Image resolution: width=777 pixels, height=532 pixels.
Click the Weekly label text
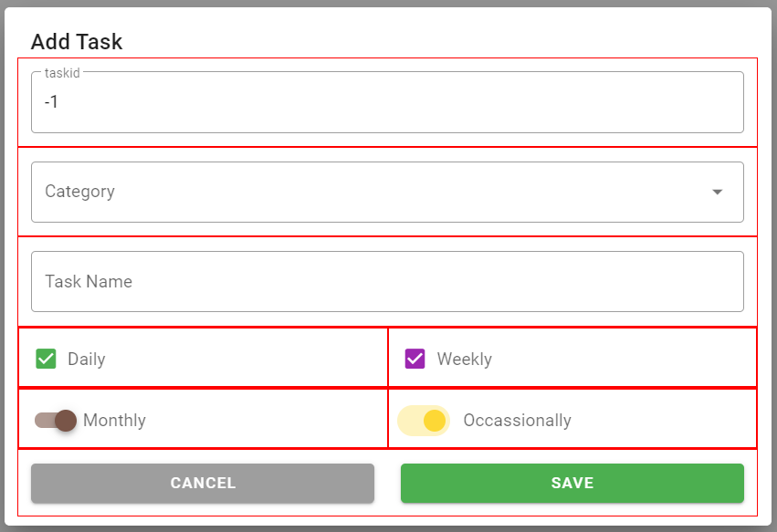pyautogui.click(x=464, y=360)
